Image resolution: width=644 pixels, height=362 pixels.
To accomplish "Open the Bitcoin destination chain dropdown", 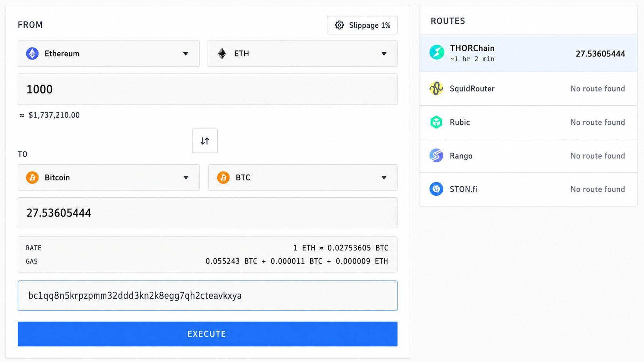I will coord(109,177).
